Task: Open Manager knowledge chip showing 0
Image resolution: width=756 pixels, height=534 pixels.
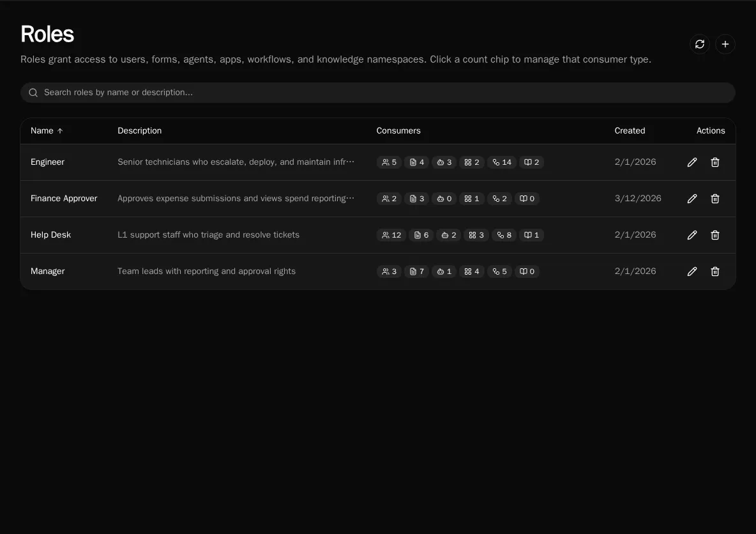Action: coord(527,271)
